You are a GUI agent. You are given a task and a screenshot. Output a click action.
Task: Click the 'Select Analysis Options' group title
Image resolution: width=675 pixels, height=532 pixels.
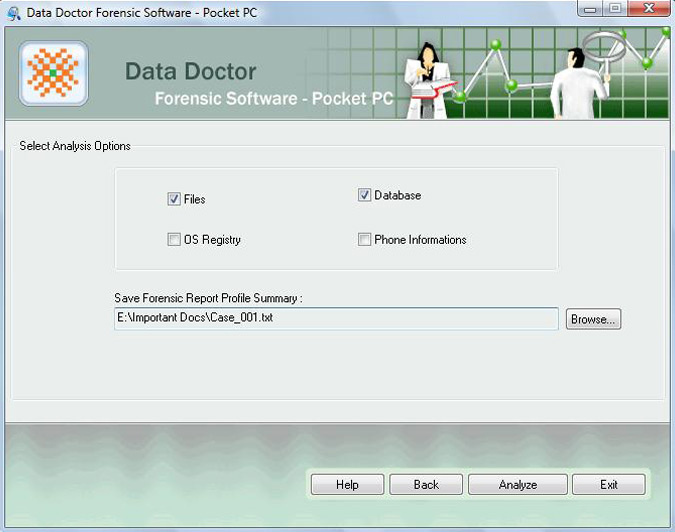click(75, 146)
